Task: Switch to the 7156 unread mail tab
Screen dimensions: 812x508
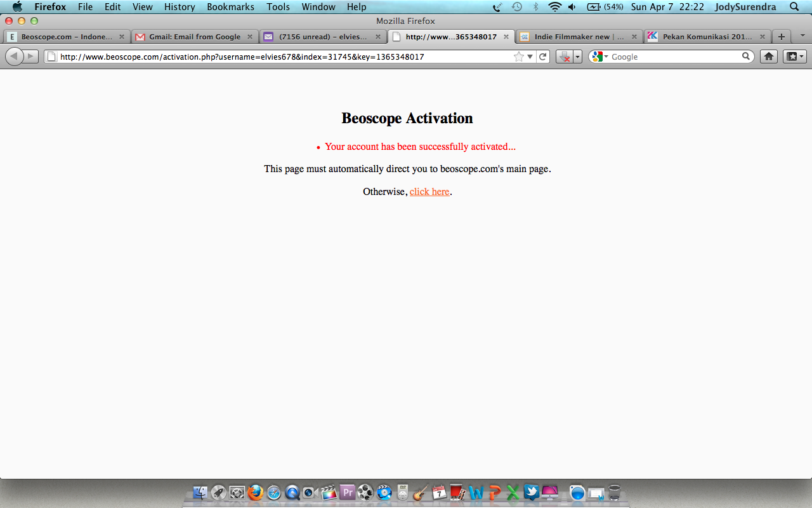Action: click(x=323, y=37)
